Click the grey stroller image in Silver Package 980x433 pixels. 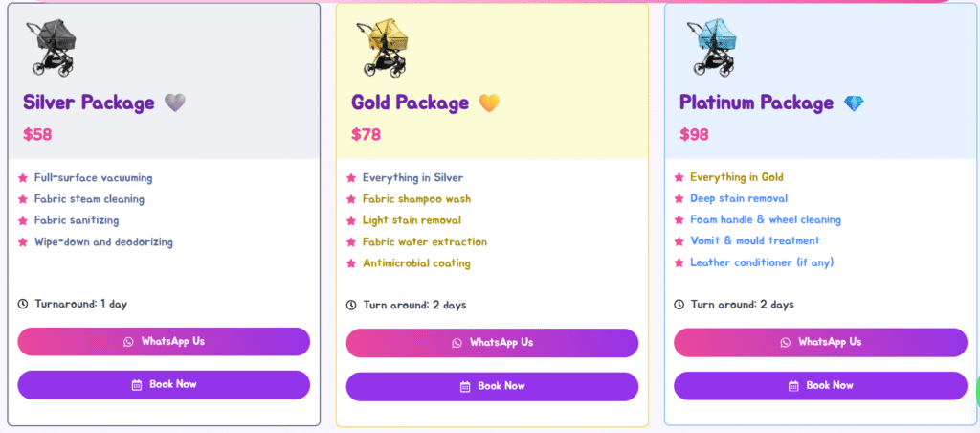(x=53, y=46)
